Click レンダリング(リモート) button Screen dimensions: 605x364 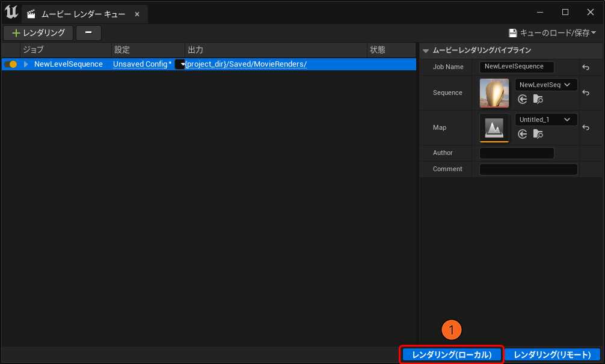pos(552,355)
